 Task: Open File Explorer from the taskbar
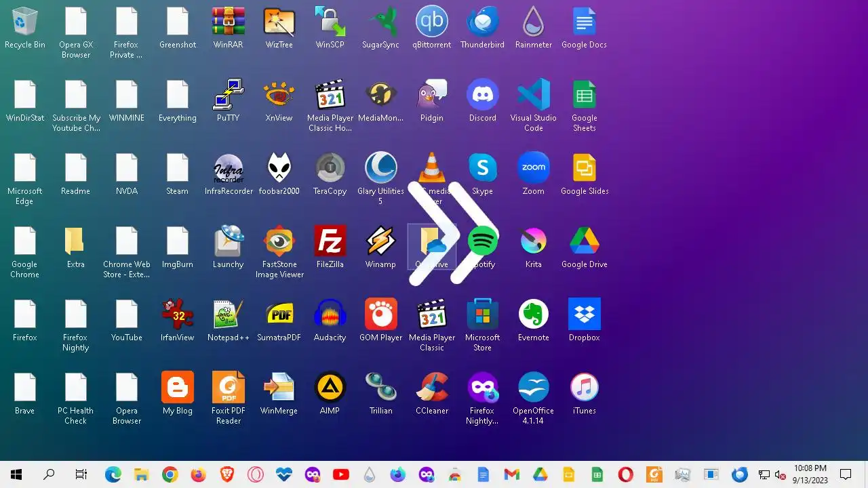tap(141, 474)
